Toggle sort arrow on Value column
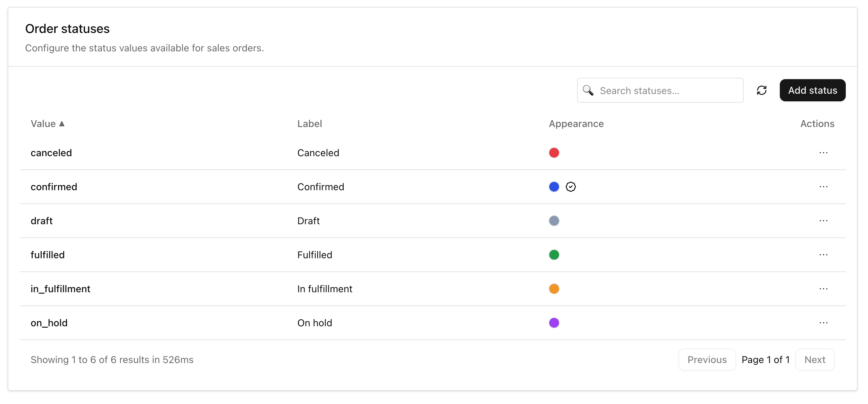The height and width of the screenshot is (404, 868). (62, 124)
